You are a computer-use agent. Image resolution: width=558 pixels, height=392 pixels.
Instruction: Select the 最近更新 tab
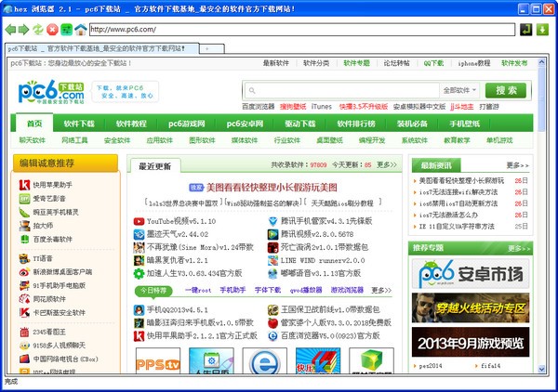pos(155,166)
